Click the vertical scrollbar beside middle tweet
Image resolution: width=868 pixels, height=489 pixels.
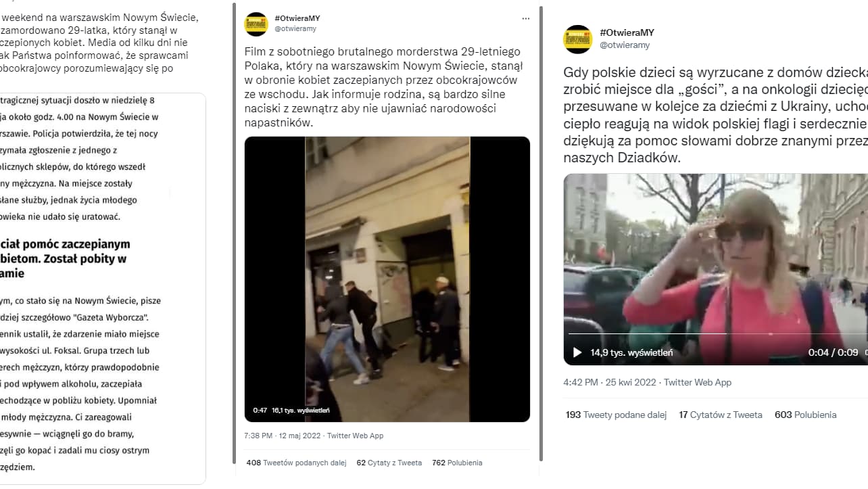(x=541, y=233)
